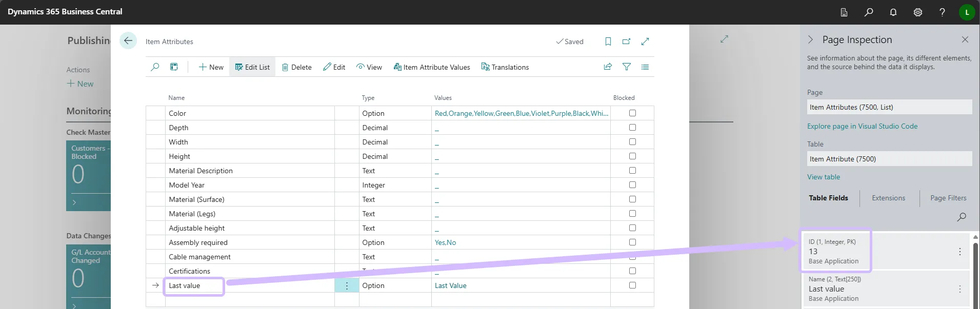980x309 pixels.
Task: Open the list search magnifier icon
Action: tap(155, 67)
